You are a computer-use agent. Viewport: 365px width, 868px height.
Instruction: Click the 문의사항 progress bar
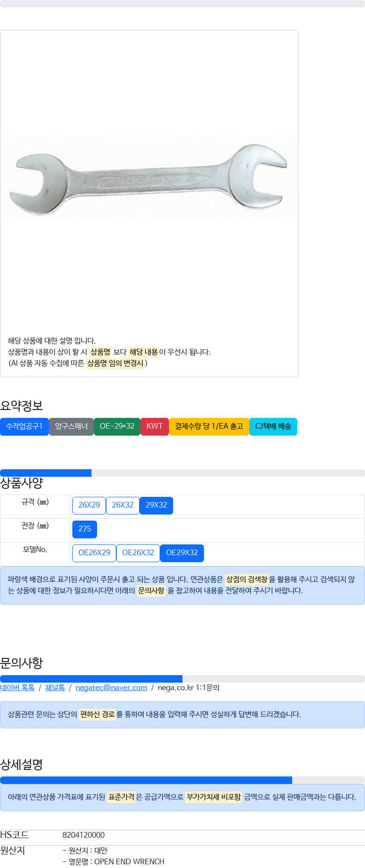point(182,679)
